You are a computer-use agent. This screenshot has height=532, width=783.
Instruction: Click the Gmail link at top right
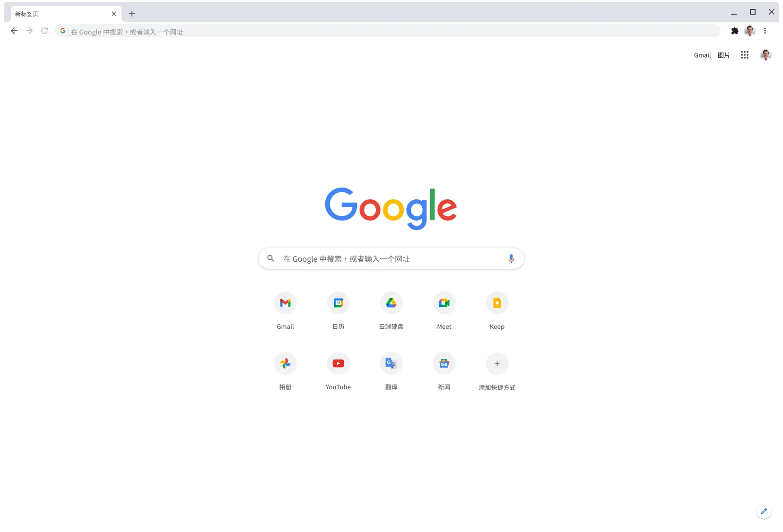pos(702,55)
